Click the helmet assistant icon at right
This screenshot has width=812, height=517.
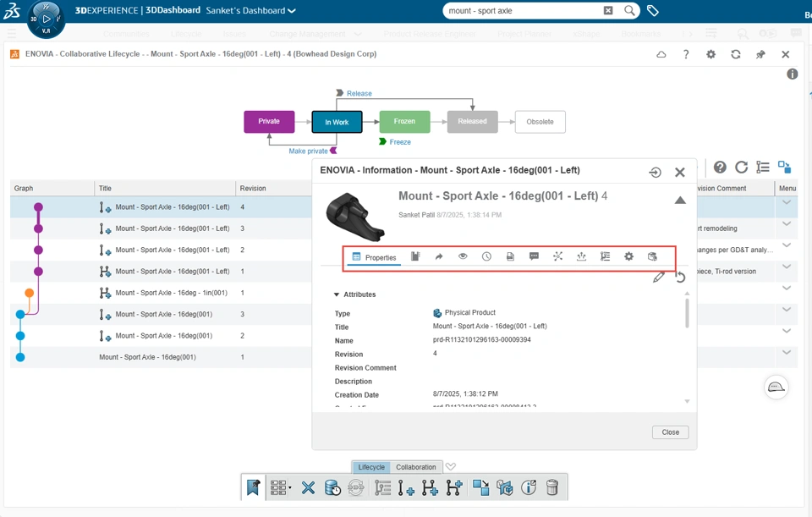coord(776,387)
